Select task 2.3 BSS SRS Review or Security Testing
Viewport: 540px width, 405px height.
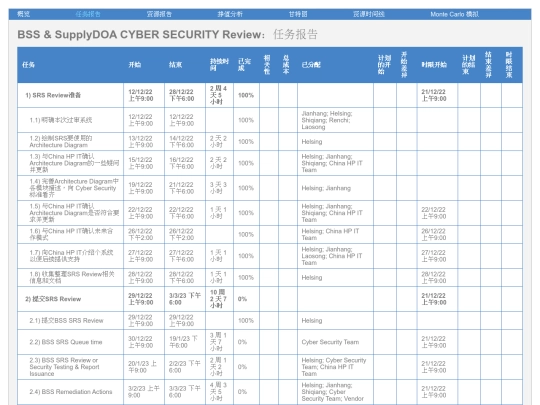[x=270, y=367]
